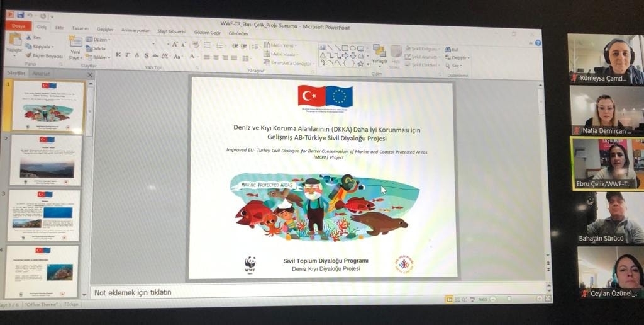Image resolution: width=644 pixels, height=325 pixels.
Task: Open Seç select dropdown
Action: [454, 66]
